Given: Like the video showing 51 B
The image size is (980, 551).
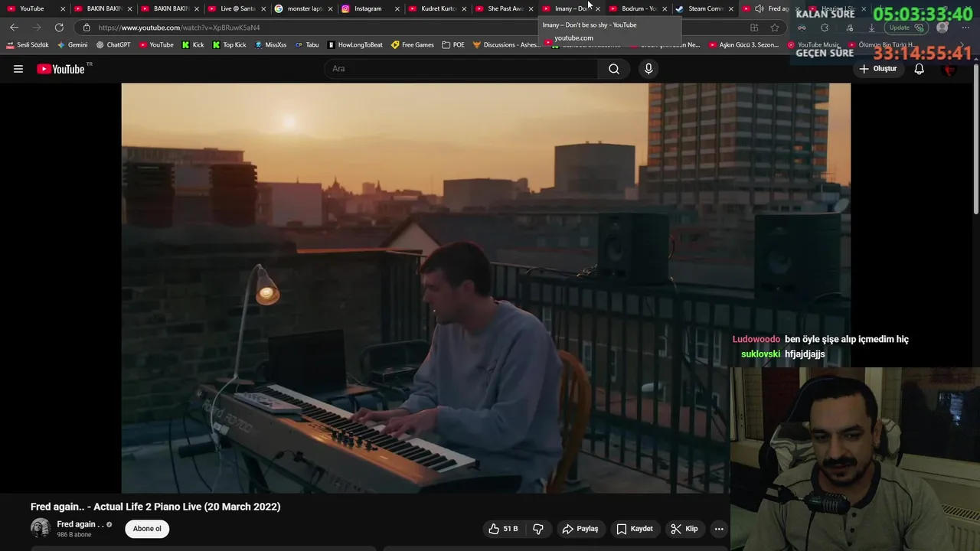Looking at the screenshot, I should 503,529.
